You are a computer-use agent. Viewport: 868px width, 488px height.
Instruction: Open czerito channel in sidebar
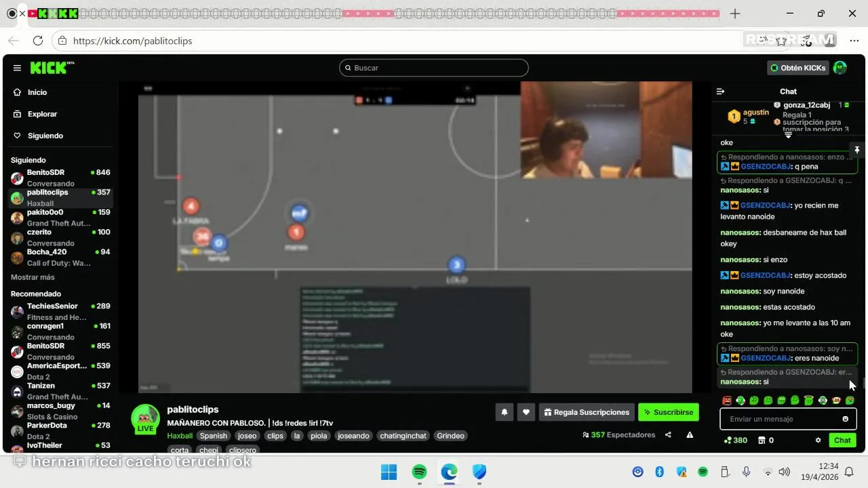click(60, 237)
